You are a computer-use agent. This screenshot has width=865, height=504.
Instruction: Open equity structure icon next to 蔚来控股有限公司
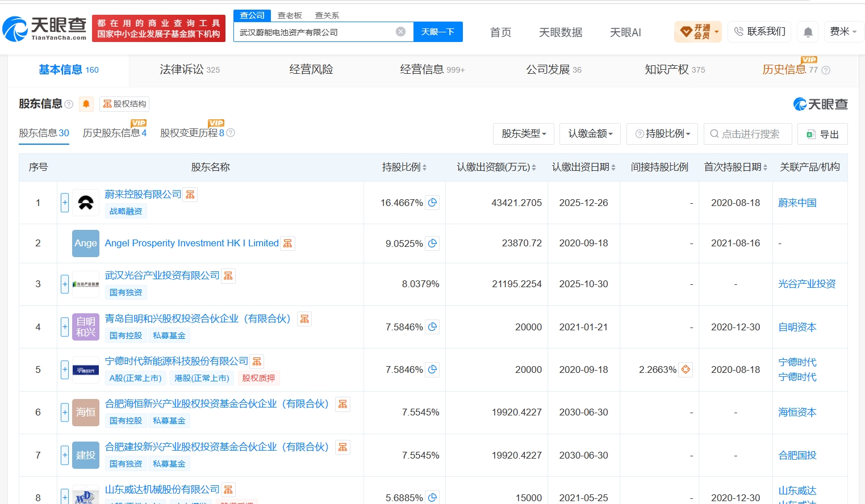click(190, 195)
